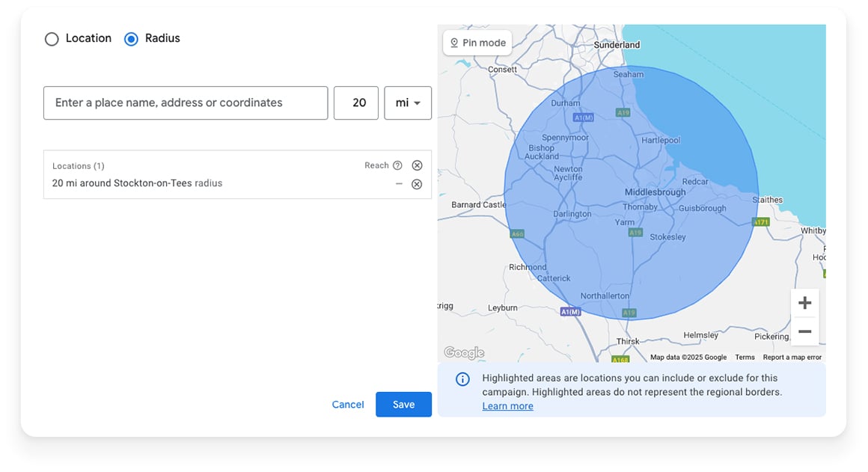Viewport: 868px width, 472px height.
Task: Click Barnard Castle label on the map
Action: [479, 205]
